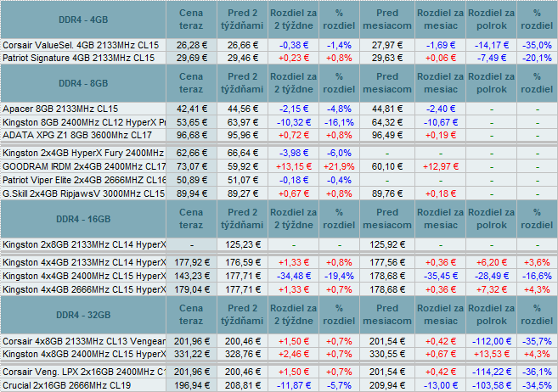Select Kingston 4x4GB 2133MHz CL14 HyperX name
This screenshot has width=558, height=392.
[x=84, y=263]
